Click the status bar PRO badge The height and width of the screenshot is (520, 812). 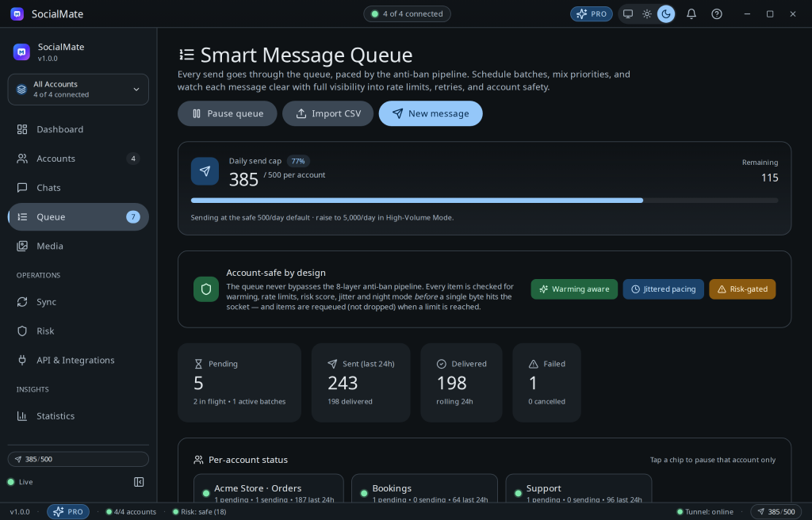(x=68, y=512)
